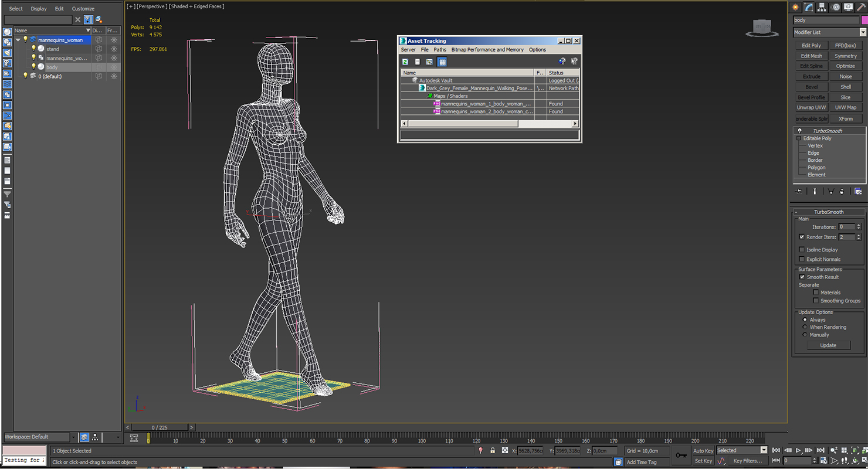Select the Always update option
The width and height of the screenshot is (868, 469).
pyautogui.click(x=805, y=320)
